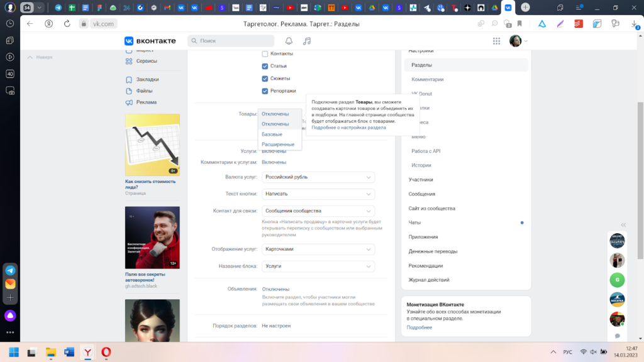644x362 pixels.
Task: Open the Закладки bookmarks item
Action: pos(147,80)
